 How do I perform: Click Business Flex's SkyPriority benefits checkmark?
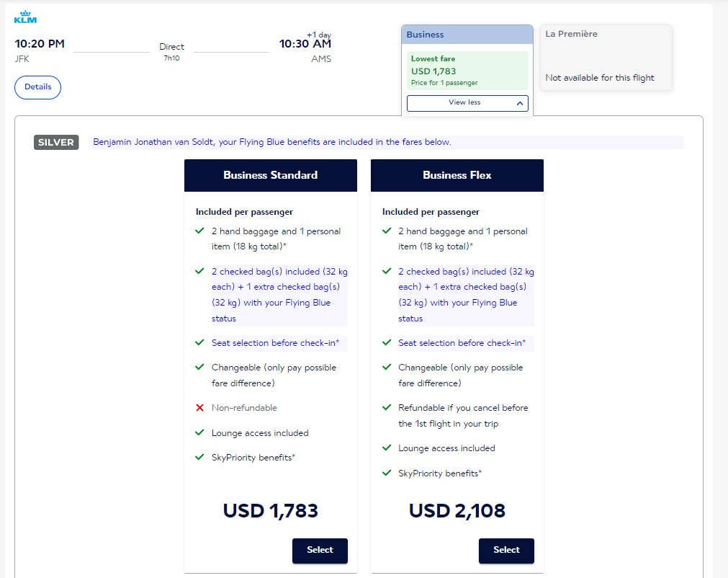pyautogui.click(x=386, y=473)
